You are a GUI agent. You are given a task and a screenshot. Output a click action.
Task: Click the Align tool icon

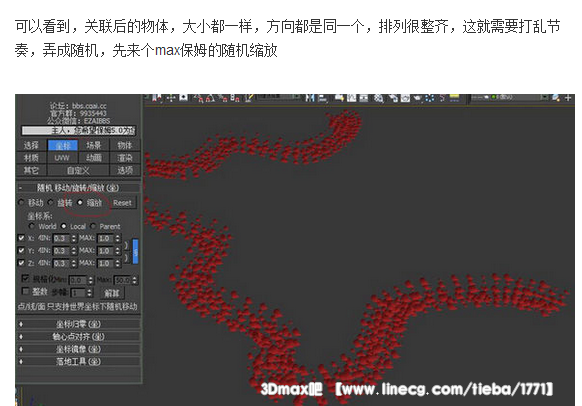tap(323, 98)
